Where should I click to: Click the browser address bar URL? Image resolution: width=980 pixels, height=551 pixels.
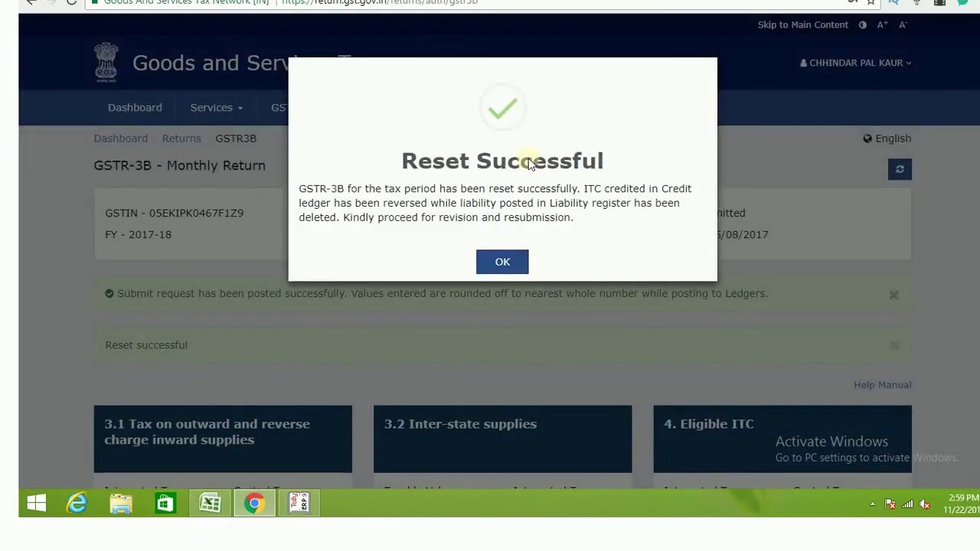(379, 2)
